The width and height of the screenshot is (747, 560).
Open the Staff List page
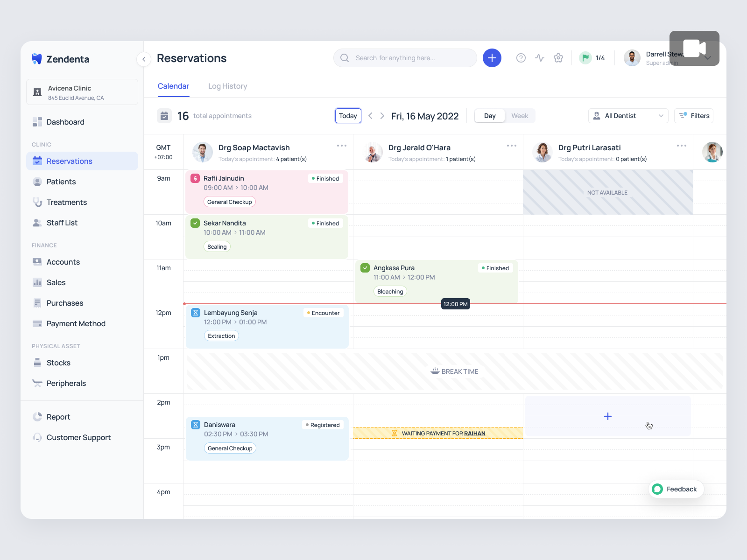62,223
